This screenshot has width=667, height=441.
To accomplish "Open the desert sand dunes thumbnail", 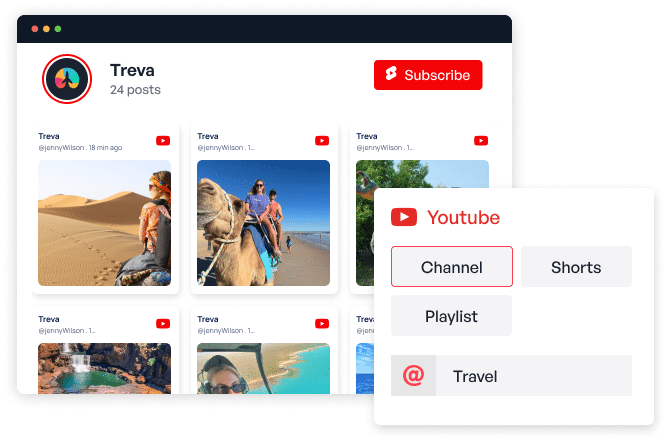I will click(104, 223).
